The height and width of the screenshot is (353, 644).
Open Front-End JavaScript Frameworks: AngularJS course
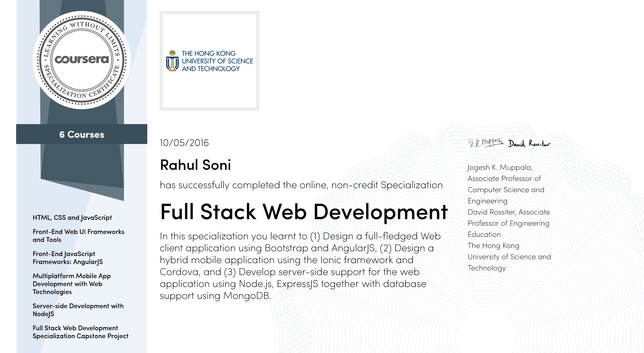click(68, 258)
